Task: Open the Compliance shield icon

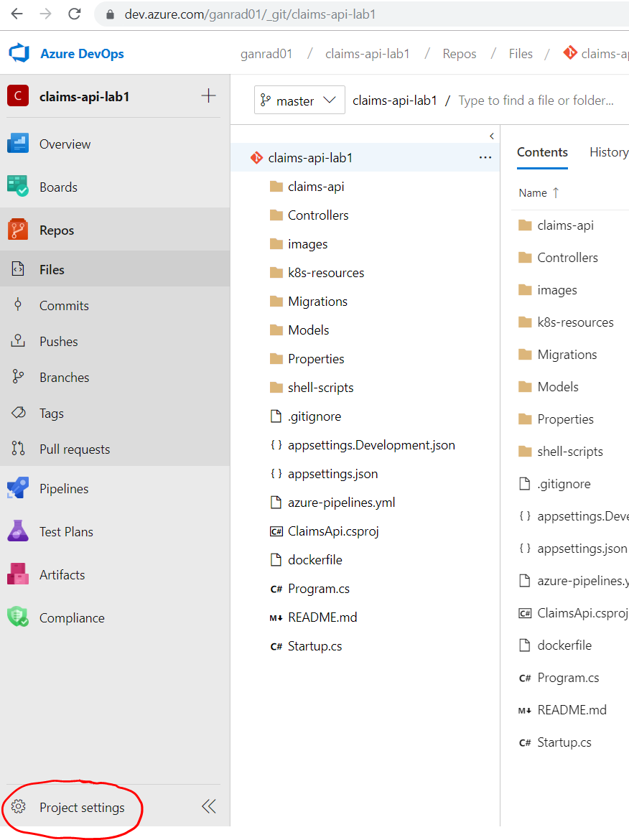Action: 18,617
